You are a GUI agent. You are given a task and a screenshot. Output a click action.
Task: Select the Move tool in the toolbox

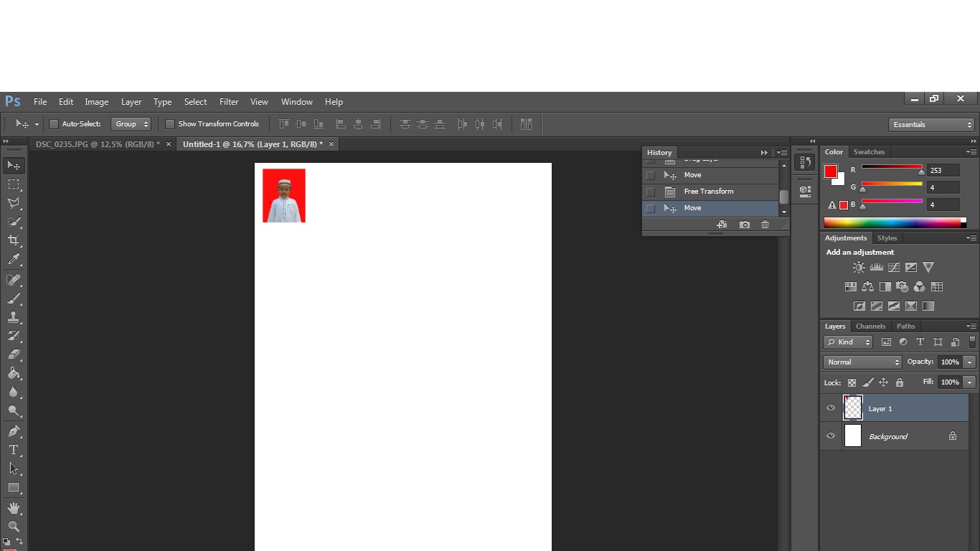click(x=14, y=166)
